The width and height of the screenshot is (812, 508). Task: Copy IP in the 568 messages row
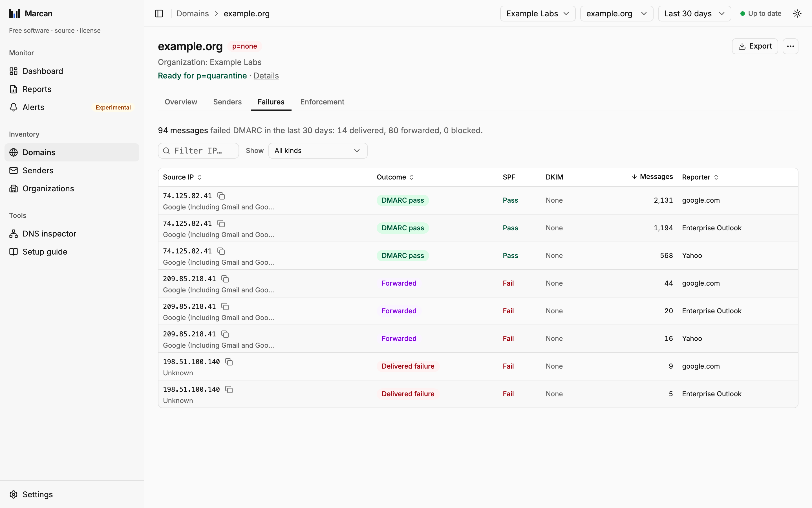click(x=221, y=251)
